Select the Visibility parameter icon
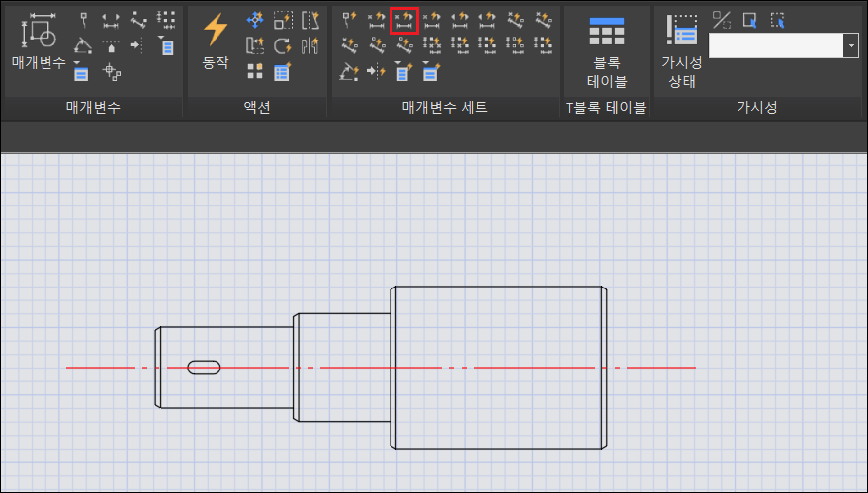Screen dimensions: 868x493 (x=166, y=45)
